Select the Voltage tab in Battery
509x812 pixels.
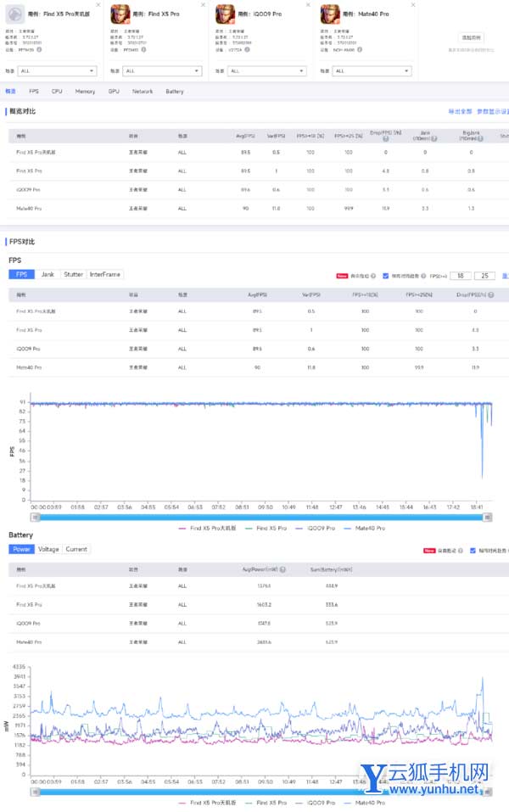(48, 550)
